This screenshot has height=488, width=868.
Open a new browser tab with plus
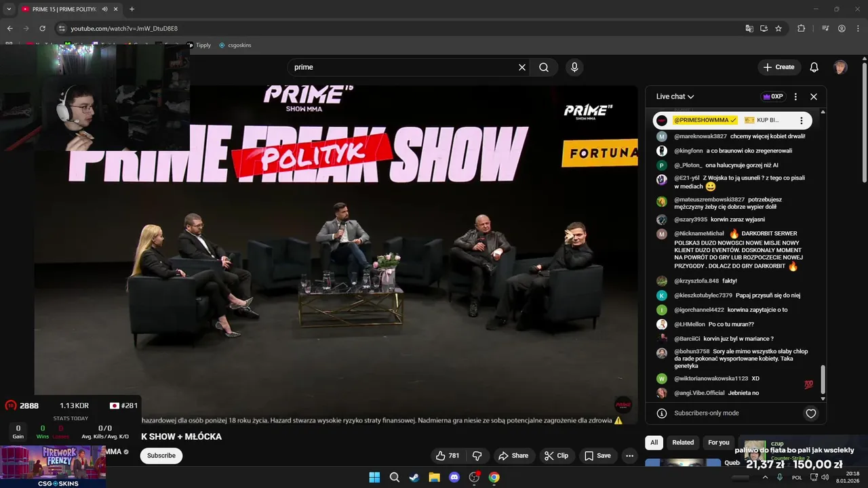coord(132,9)
